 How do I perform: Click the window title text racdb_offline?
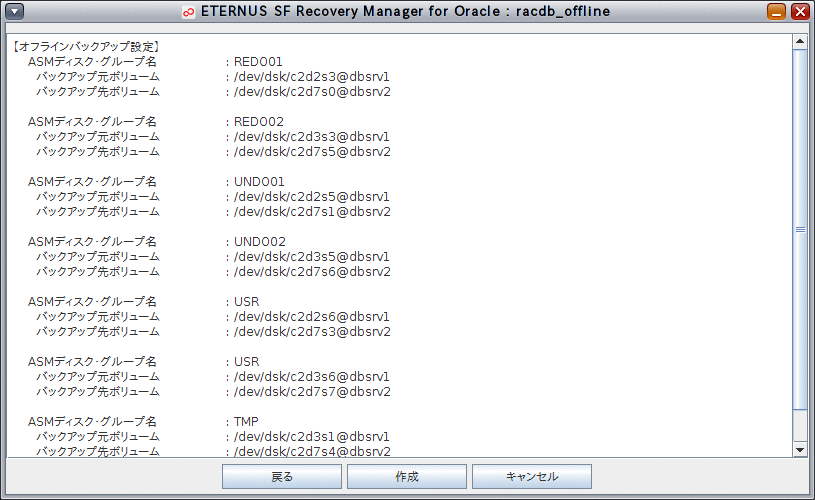563,11
